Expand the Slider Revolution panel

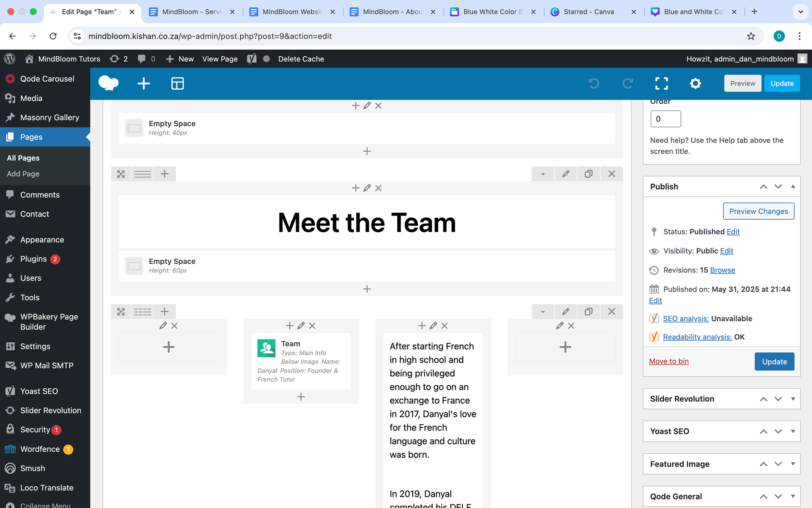point(793,399)
